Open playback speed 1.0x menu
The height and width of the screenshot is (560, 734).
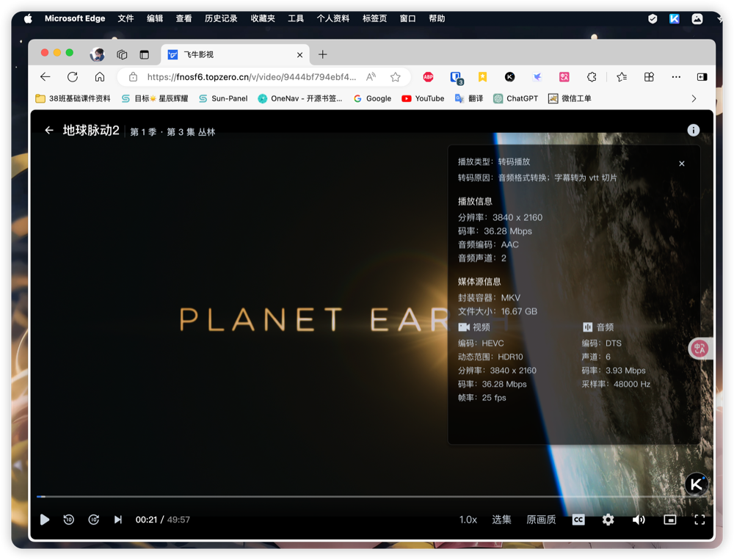point(468,520)
